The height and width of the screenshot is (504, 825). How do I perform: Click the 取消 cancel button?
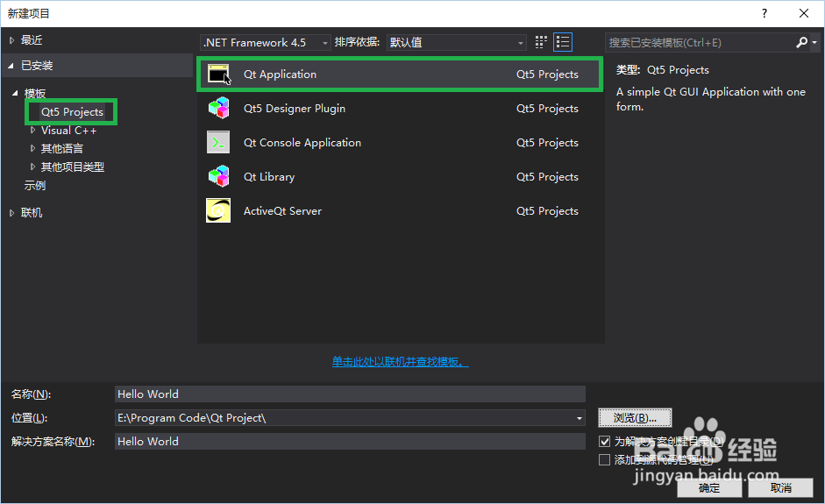781,487
